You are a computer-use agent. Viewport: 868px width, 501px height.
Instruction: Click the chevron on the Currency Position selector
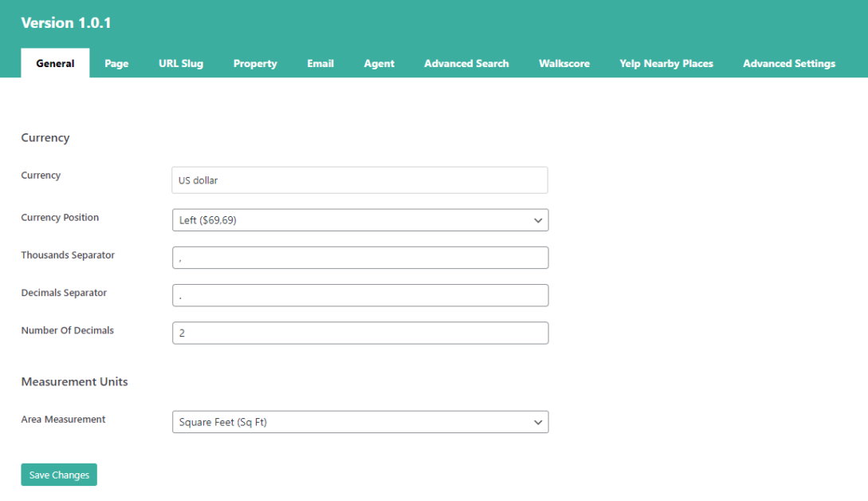[x=539, y=220]
